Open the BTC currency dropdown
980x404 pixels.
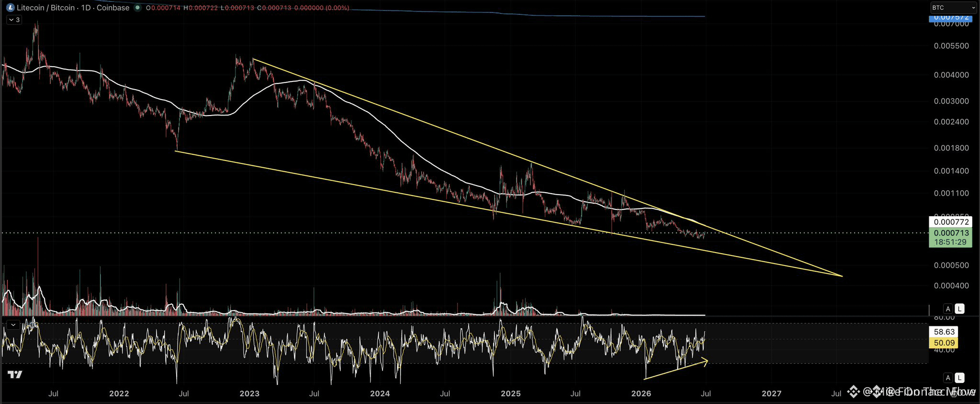click(x=953, y=8)
